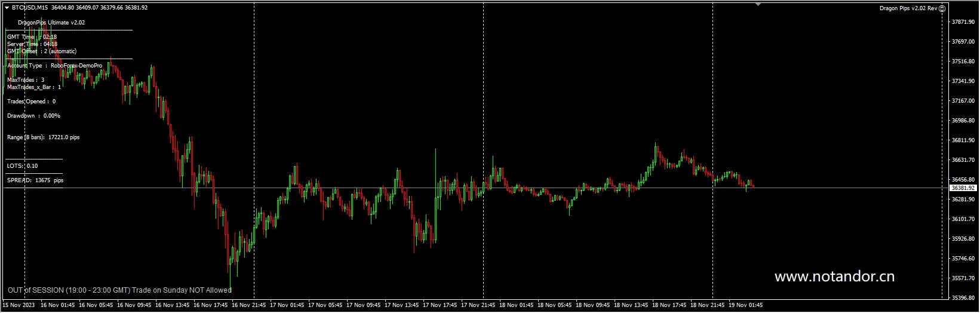Click Account Type RoboForex-DemoPro text
The height and width of the screenshot is (313, 980).
[x=55, y=66]
